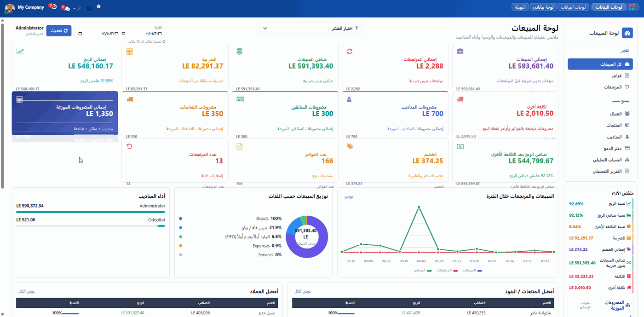Click يومي link on sales chart
Screen dimensions: 644x317
point(349,196)
